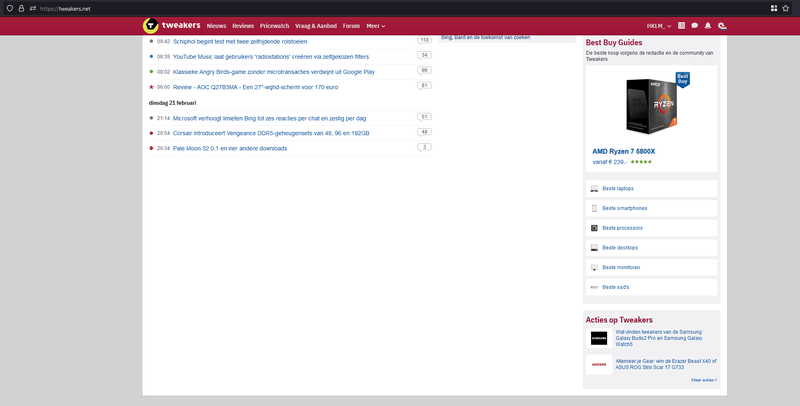Open the Alternate je Gear Erazer Beast link

[x=666, y=364]
